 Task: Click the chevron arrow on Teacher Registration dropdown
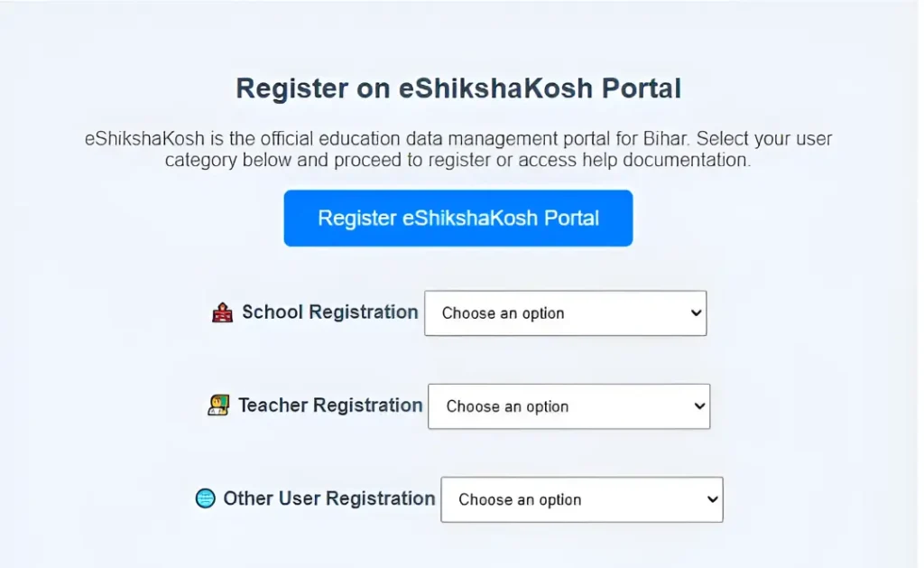pyautogui.click(x=699, y=406)
